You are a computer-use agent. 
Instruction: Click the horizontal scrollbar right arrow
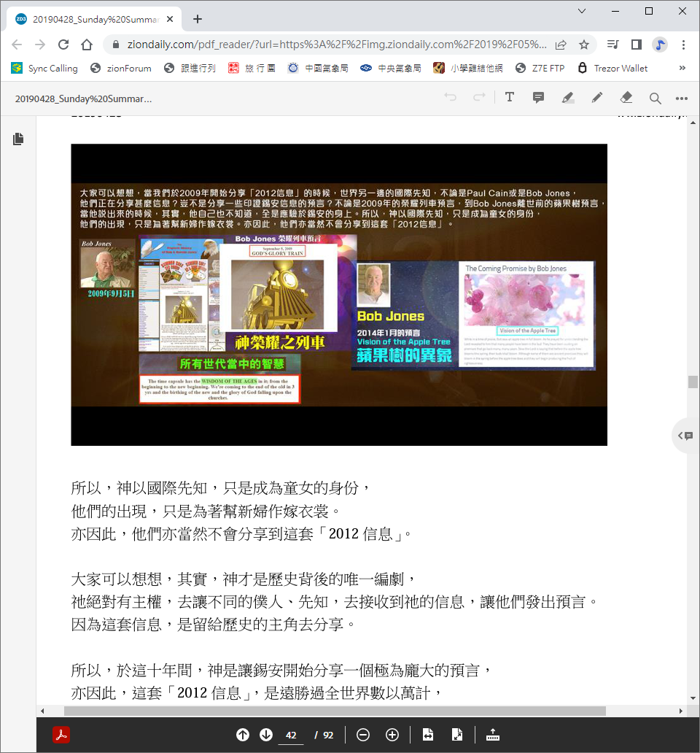[x=681, y=711]
